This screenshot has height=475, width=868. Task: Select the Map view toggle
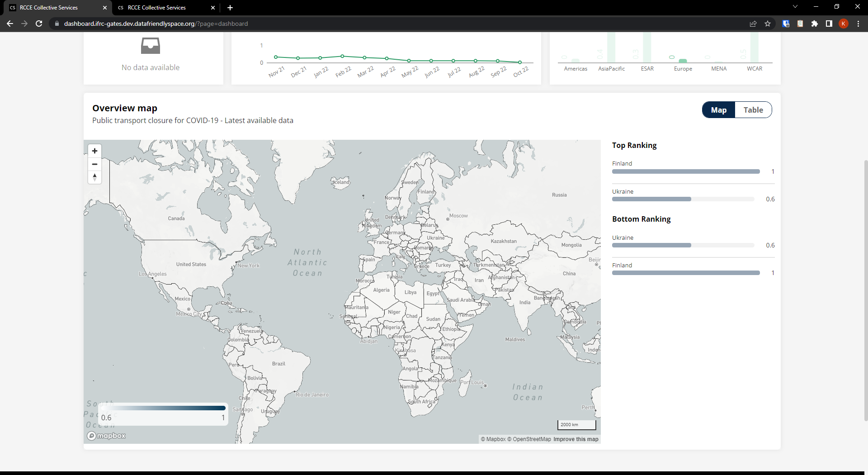tap(719, 109)
